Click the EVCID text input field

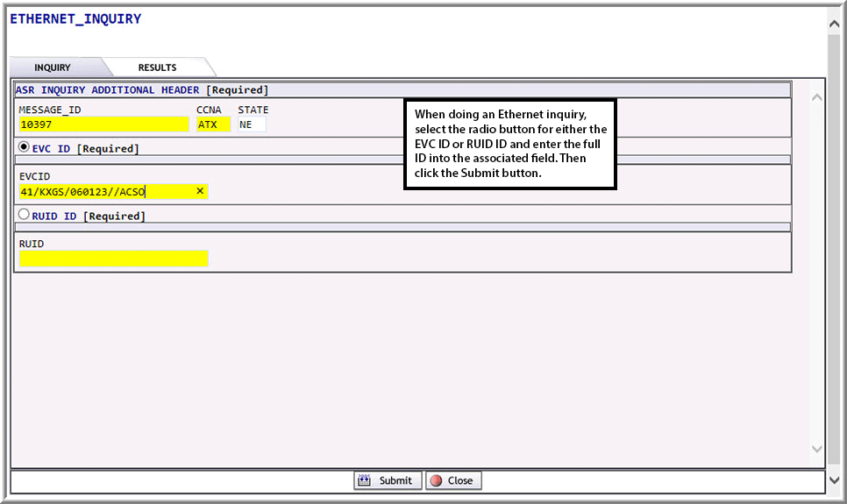(105, 191)
